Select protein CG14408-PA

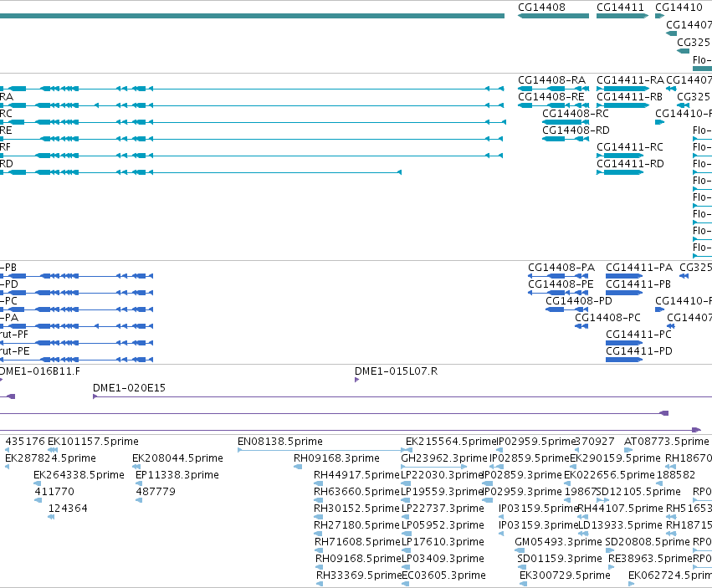[558, 276]
